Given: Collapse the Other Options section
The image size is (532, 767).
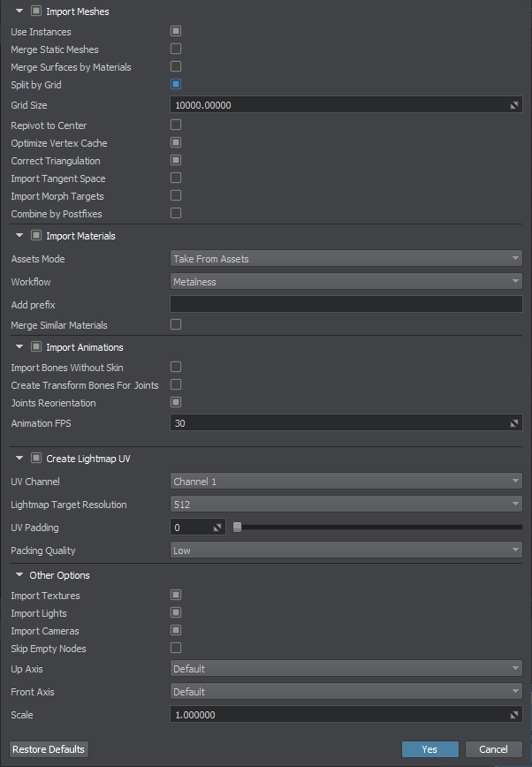Looking at the screenshot, I should pos(19,575).
